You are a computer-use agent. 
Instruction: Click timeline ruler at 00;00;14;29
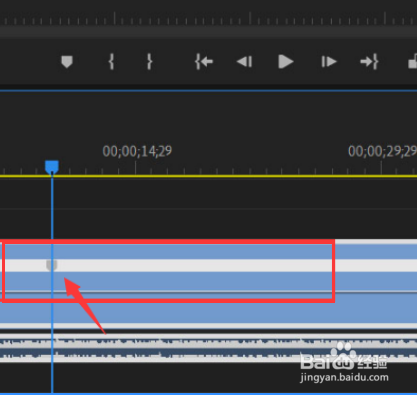click(137, 151)
